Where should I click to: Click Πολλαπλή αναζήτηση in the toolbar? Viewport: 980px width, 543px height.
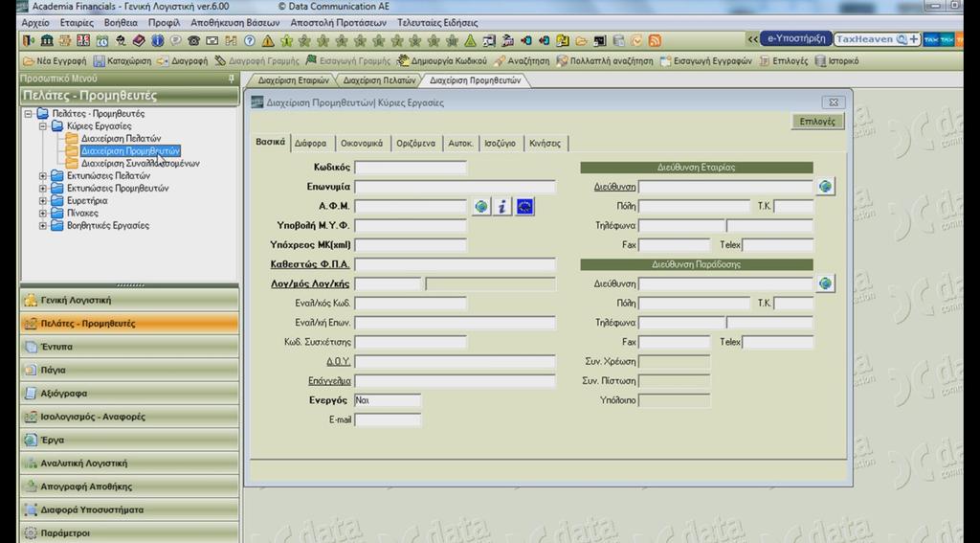point(605,61)
